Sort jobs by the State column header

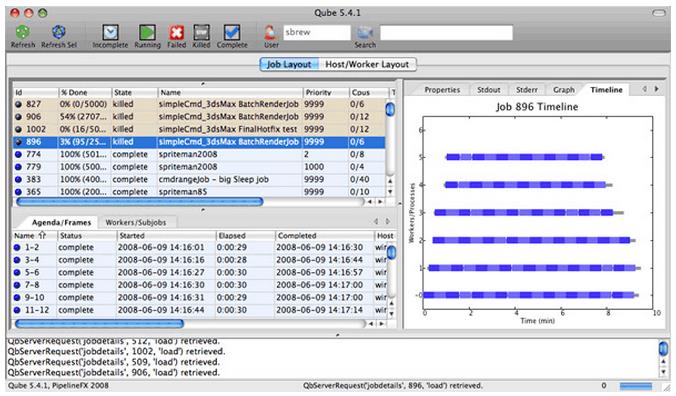tap(135, 92)
